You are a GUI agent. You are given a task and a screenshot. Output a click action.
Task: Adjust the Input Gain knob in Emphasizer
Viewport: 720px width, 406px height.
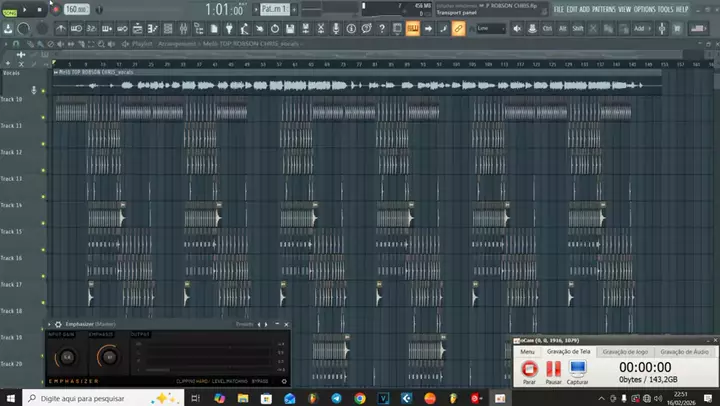[x=67, y=357]
